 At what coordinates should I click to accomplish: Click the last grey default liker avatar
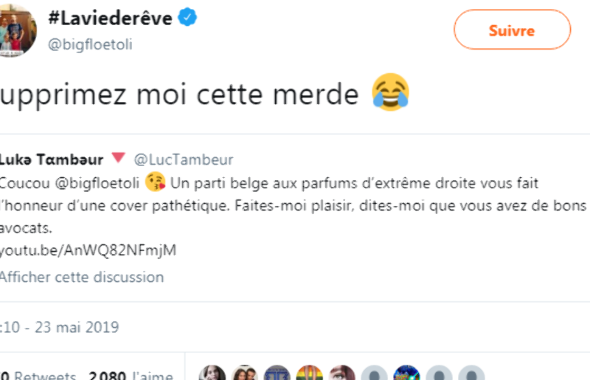pyautogui.click(x=471, y=372)
